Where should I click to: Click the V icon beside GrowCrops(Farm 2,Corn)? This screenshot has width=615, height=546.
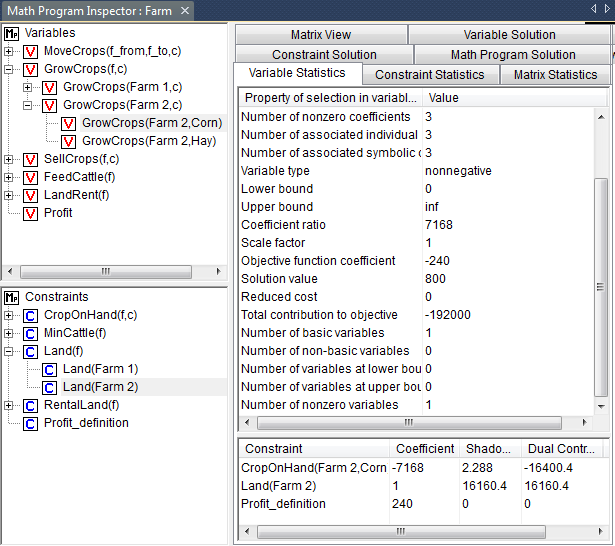pyautogui.click(x=68, y=124)
